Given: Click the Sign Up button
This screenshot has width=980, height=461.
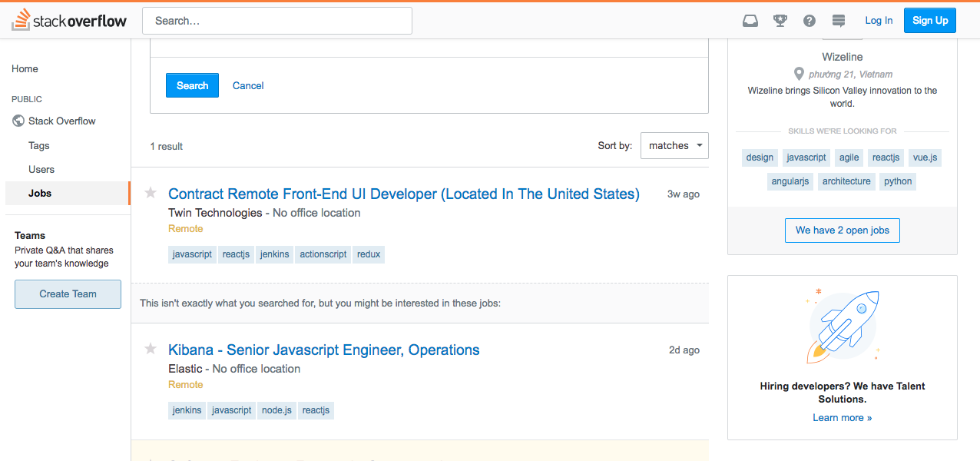Looking at the screenshot, I should (x=929, y=21).
